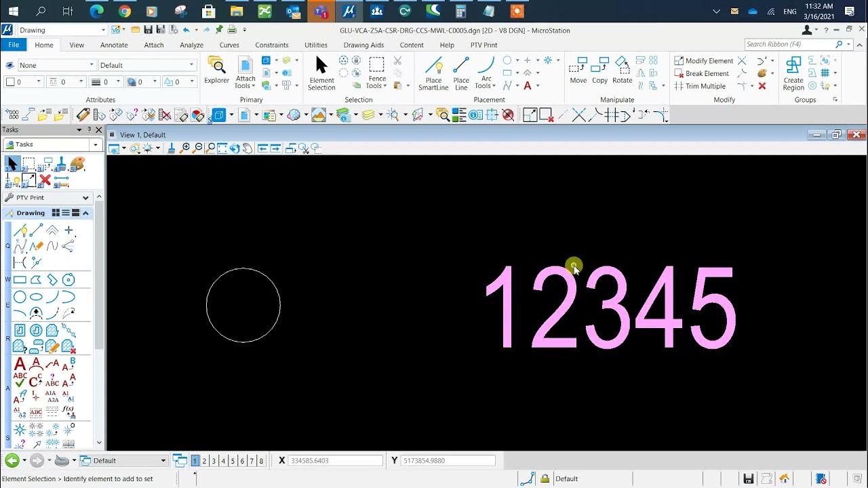Image resolution: width=868 pixels, height=488 pixels.
Task: Expand the Arc Tools dropdown
Action: [486, 82]
